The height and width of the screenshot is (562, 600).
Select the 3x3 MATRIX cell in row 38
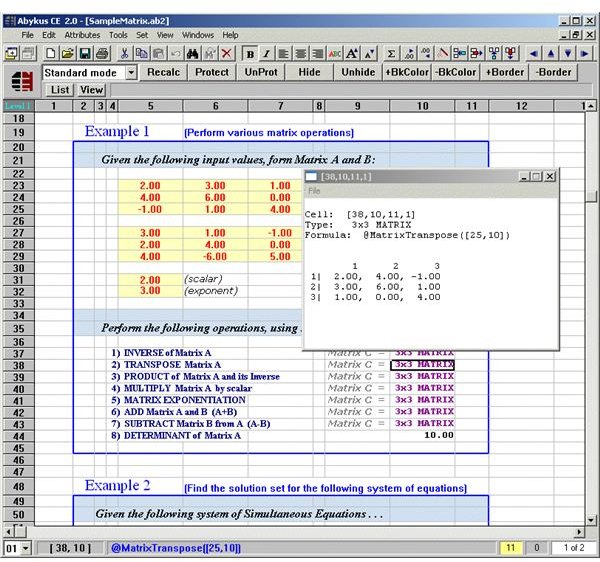click(x=422, y=365)
